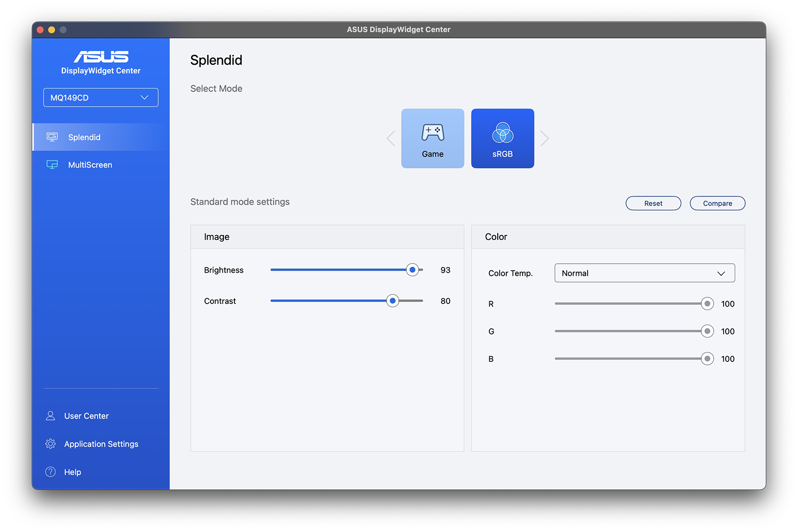Expand the Color Temp. Normal dropdown
The width and height of the screenshot is (798, 532).
(644, 273)
